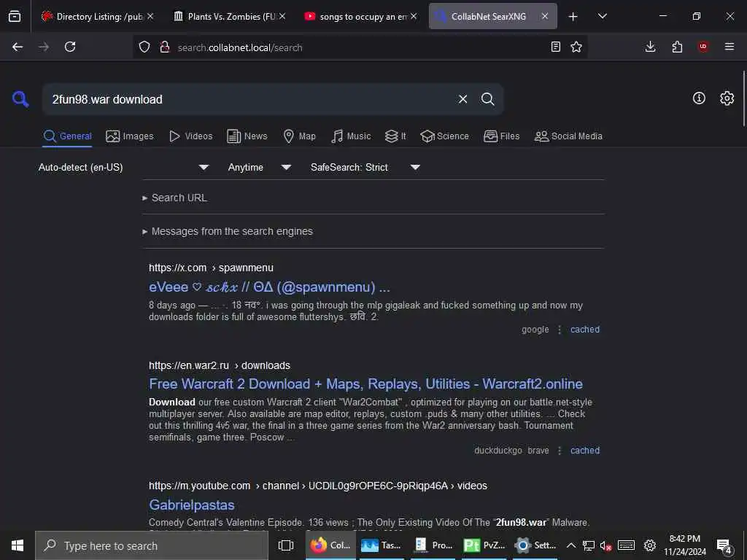This screenshot has height=560, width=747.
Task: Open Firefox View icon
Action: [15, 16]
